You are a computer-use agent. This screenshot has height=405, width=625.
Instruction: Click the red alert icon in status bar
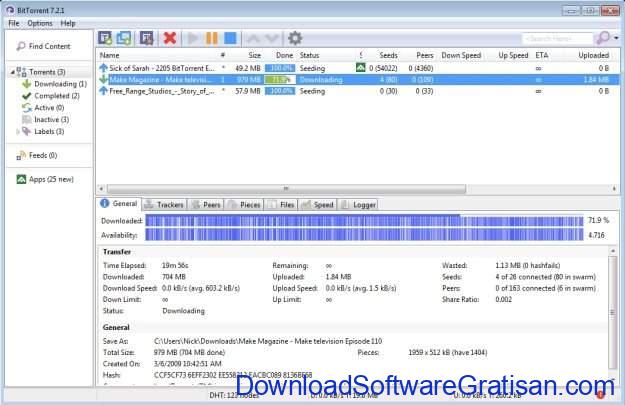coord(600,395)
